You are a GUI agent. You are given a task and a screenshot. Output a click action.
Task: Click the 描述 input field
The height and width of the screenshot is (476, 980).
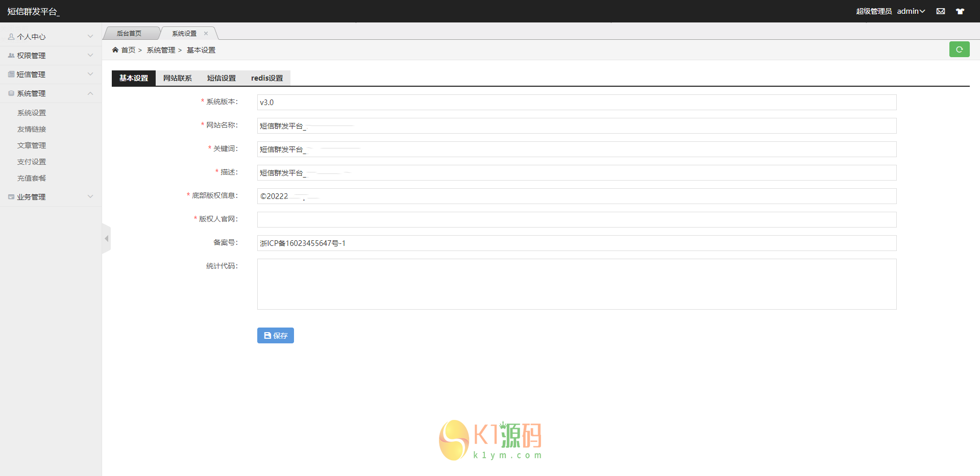(577, 172)
